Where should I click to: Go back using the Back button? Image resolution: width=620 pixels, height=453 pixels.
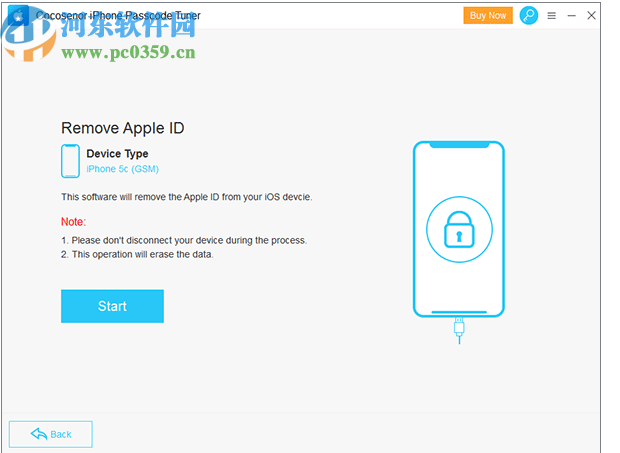[51, 434]
